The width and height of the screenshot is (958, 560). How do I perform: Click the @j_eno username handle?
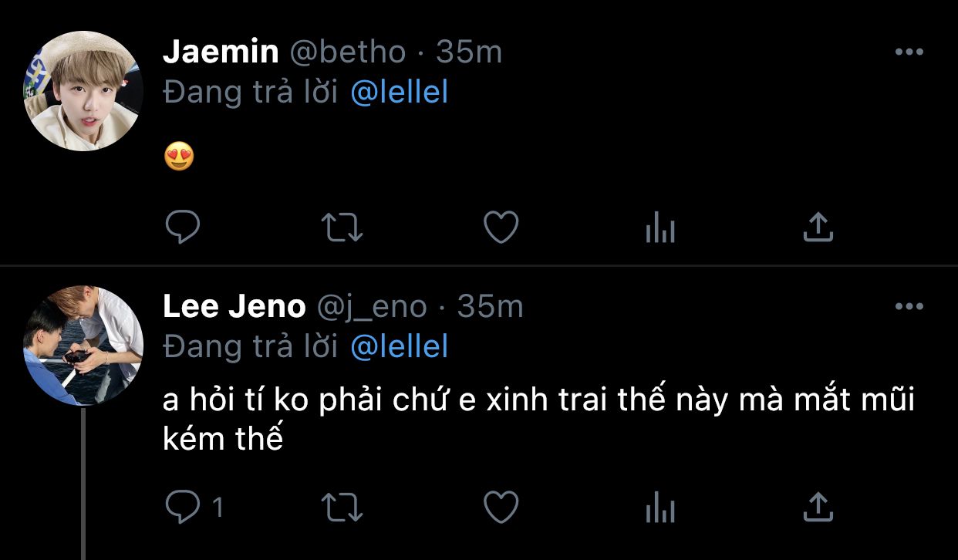371,307
